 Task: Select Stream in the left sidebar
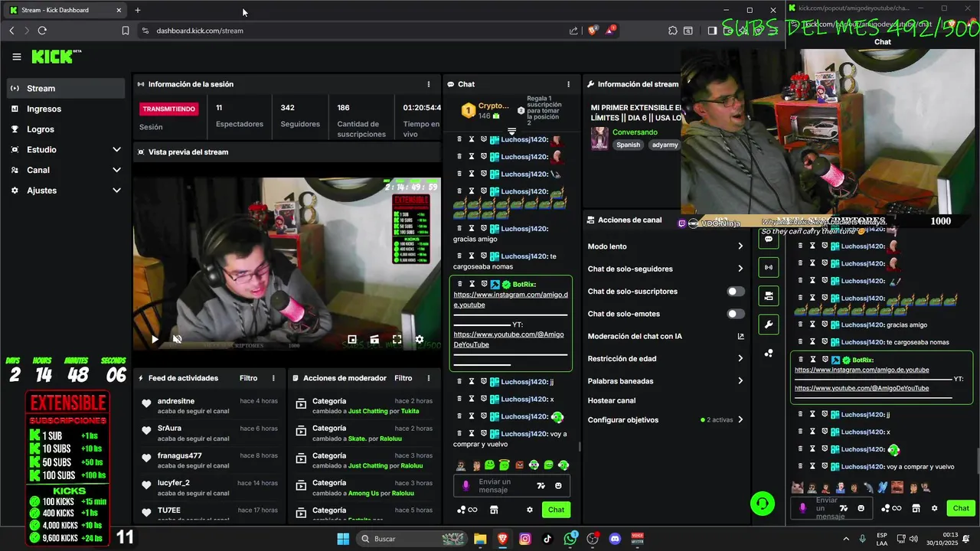(66, 88)
